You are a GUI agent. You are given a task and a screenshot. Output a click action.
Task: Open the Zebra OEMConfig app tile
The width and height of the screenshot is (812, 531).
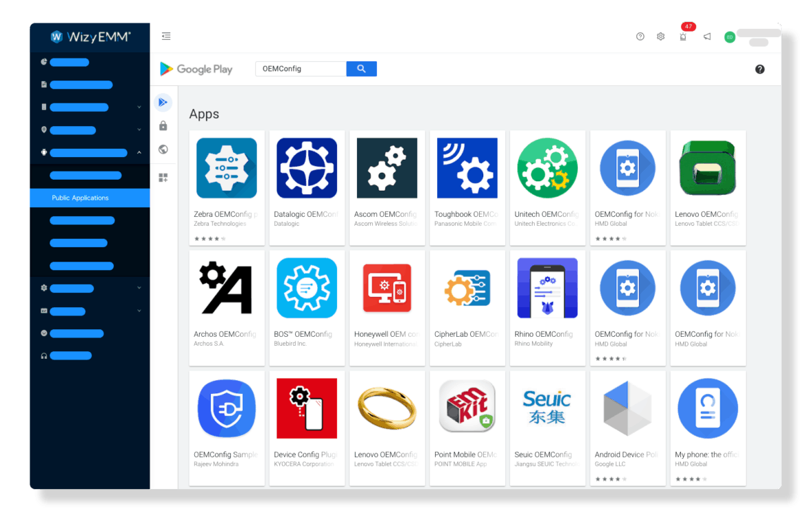[227, 187]
